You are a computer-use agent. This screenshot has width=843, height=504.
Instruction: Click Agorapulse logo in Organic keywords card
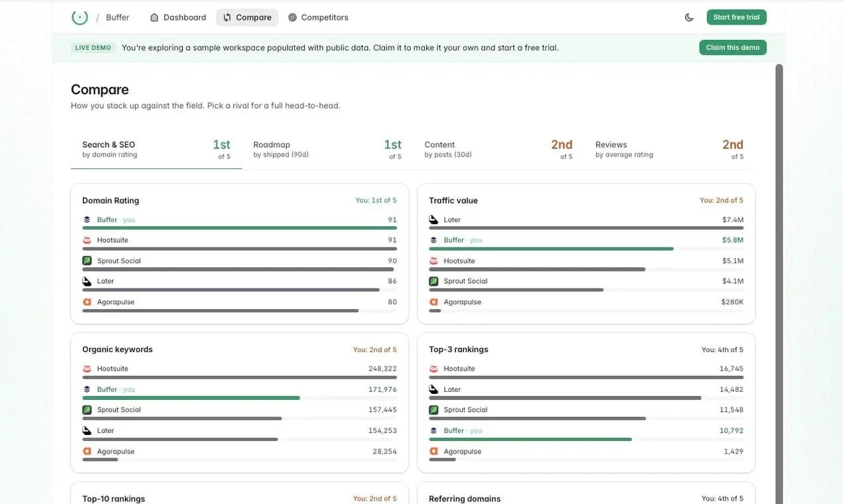[x=86, y=451]
